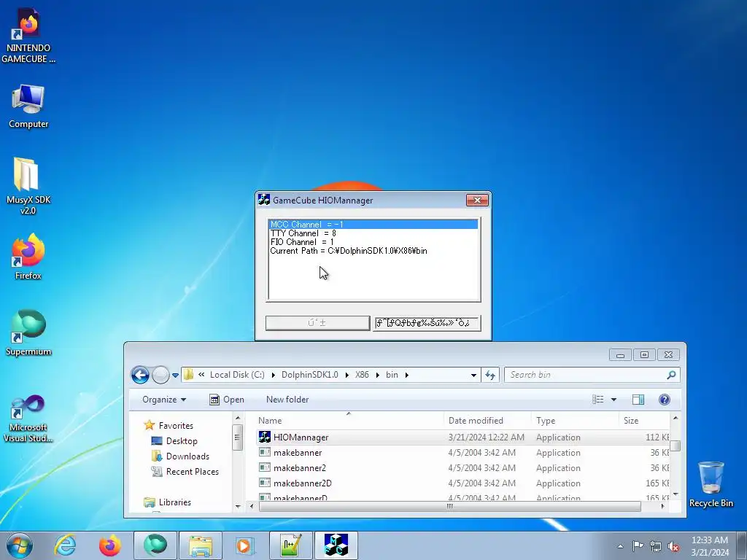Select the Supermium desktop shortcut

[x=28, y=332]
